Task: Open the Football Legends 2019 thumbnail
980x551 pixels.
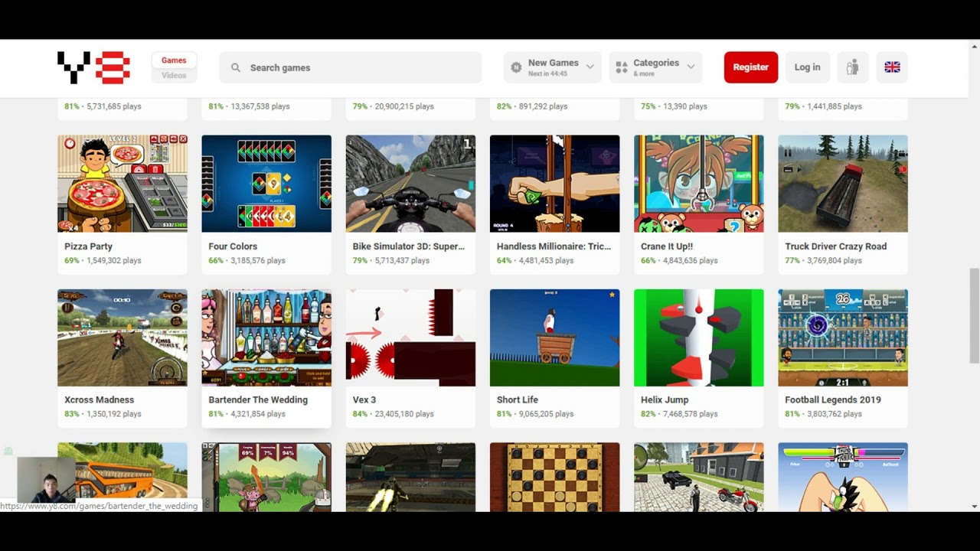Action: (843, 337)
